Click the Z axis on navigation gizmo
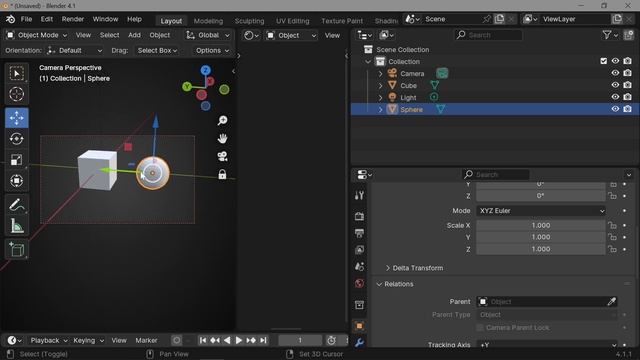The height and width of the screenshot is (360, 640). point(206,70)
